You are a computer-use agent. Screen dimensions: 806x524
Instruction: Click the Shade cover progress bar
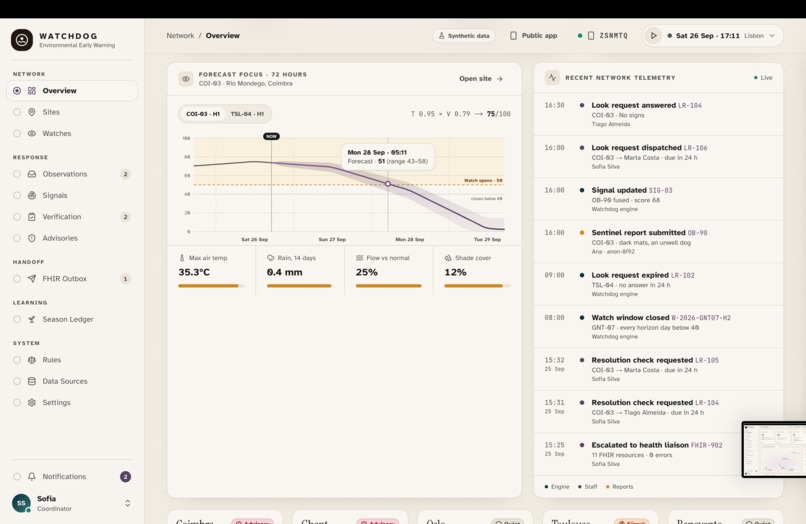tap(477, 285)
